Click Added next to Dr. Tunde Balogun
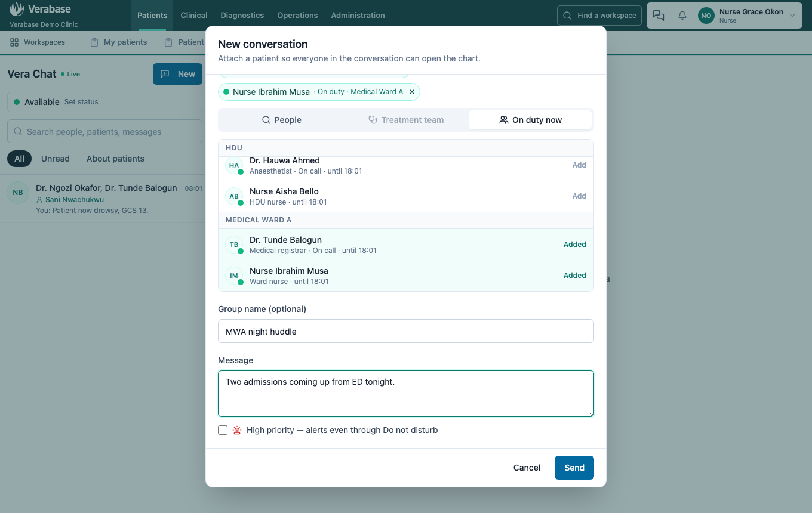Screen dimensions: 812x513 pos(574,245)
